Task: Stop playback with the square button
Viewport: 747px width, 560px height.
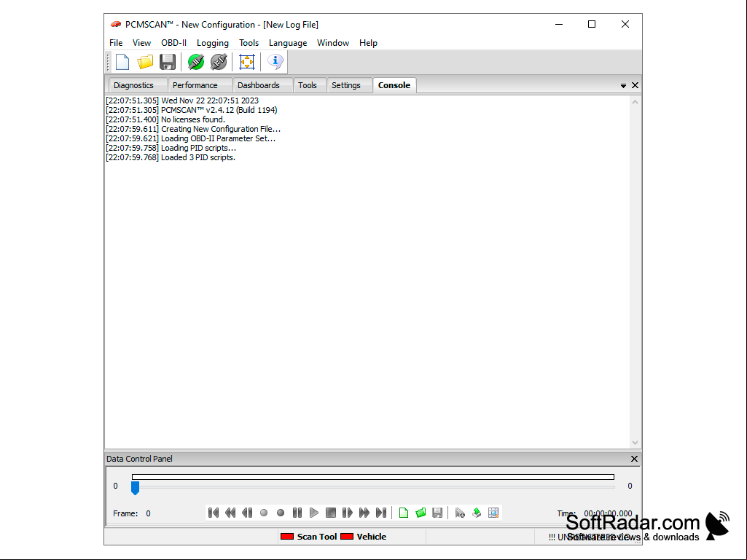Action: pyautogui.click(x=331, y=513)
